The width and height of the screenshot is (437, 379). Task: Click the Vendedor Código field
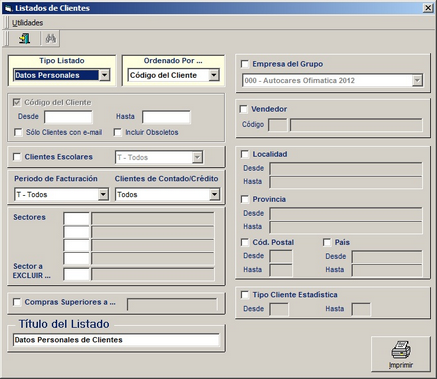coord(278,125)
